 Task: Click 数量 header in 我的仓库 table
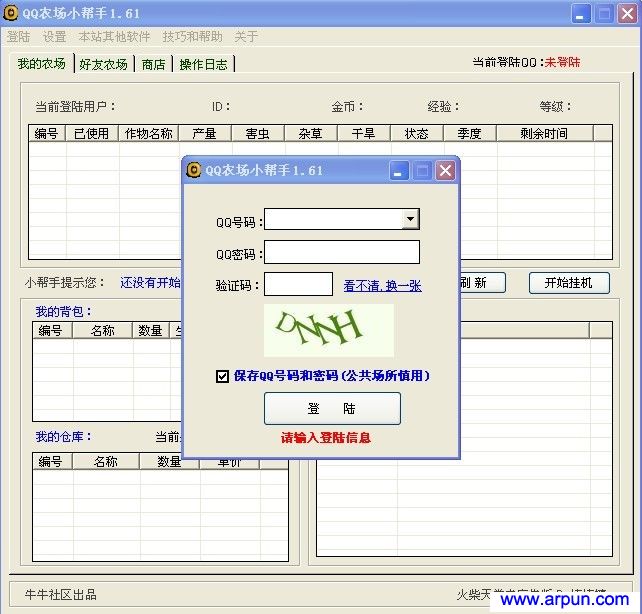(169, 462)
